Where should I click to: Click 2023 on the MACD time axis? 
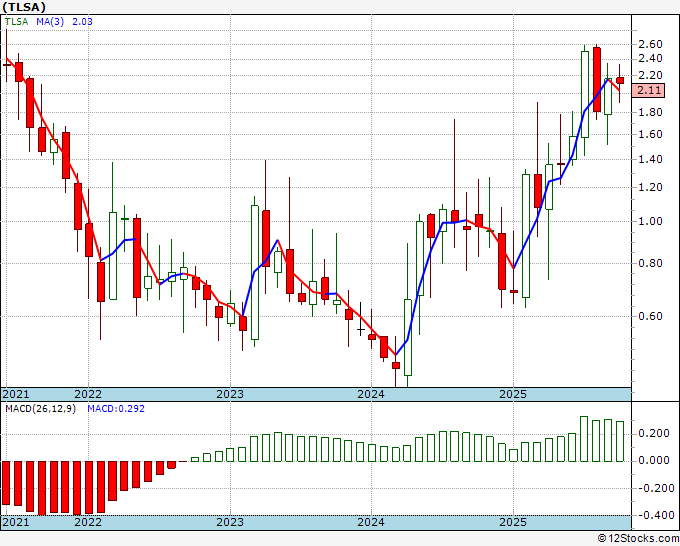[x=230, y=522]
